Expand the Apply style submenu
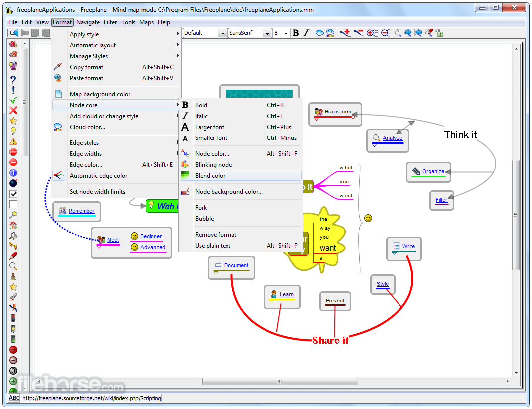This screenshot has width=532, height=409. tap(117, 34)
